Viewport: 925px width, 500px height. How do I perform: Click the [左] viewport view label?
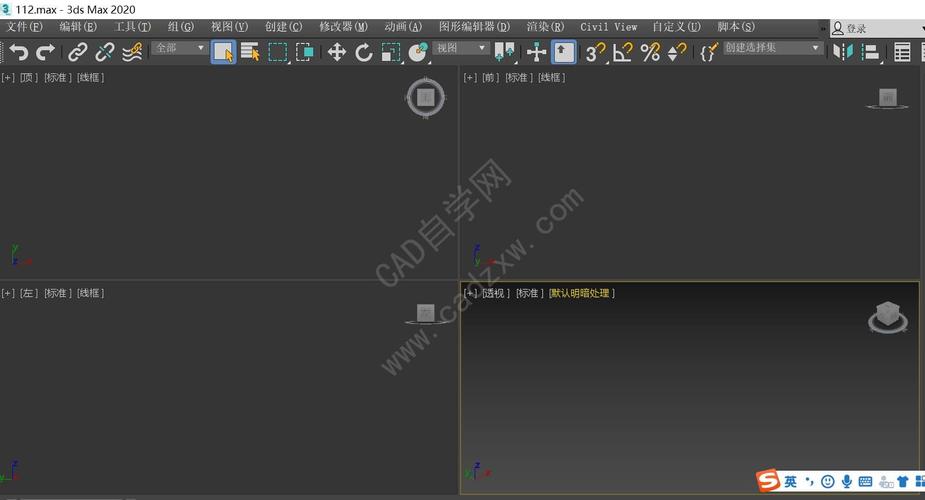pos(29,293)
